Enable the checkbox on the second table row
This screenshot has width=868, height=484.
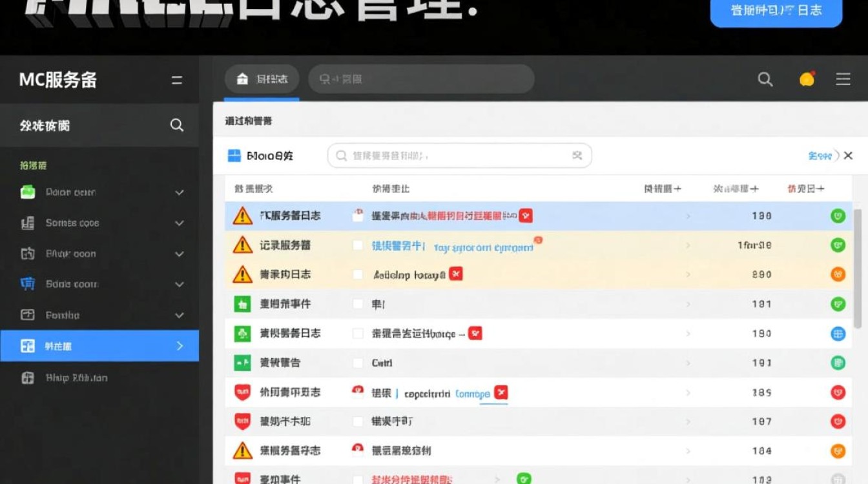[x=358, y=245]
